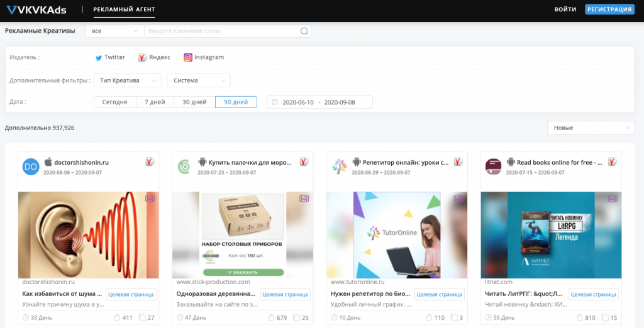Image resolution: width=644 pixels, height=328 pixels.
Task: Click the DO avatar of doctorshishonin.ru
Action: click(x=31, y=167)
